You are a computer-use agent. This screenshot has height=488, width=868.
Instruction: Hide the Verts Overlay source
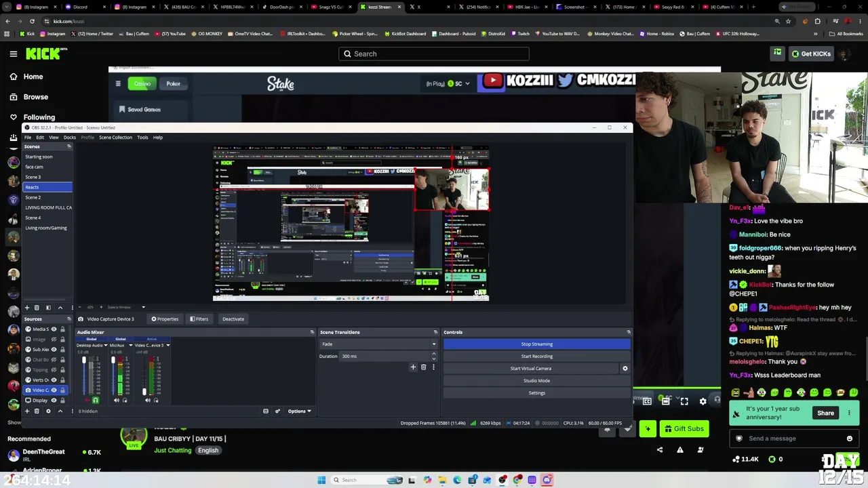pos(54,380)
